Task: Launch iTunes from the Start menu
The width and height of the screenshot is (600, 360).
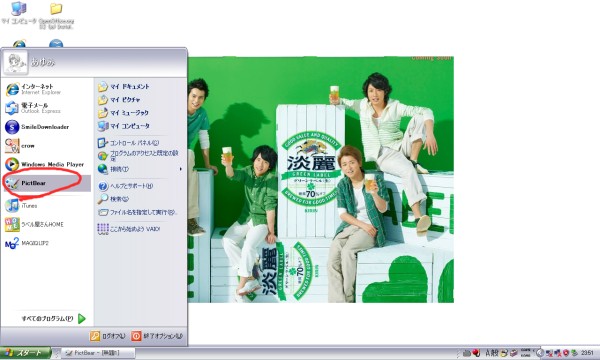Action: [47, 205]
